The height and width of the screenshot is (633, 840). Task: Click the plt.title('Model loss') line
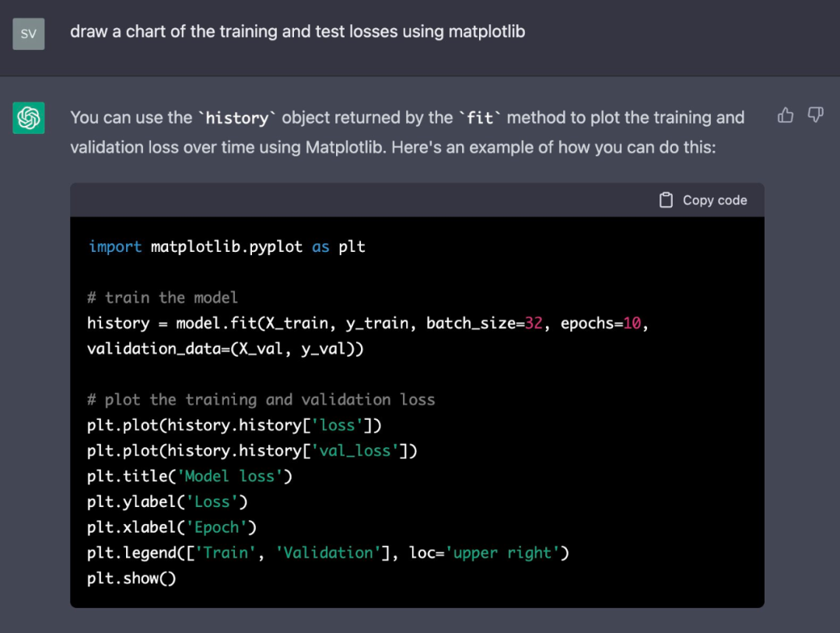(189, 476)
